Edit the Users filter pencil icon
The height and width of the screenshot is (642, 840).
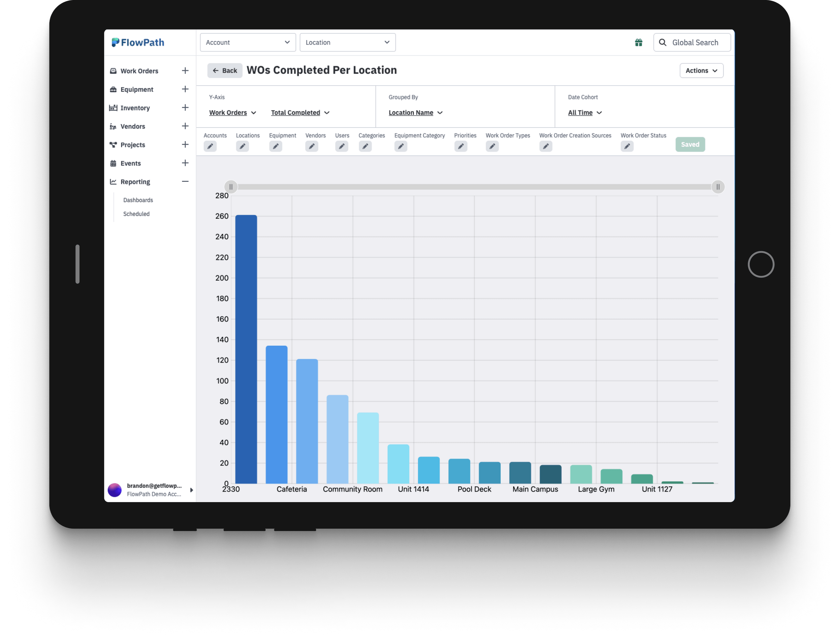(x=341, y=146)
